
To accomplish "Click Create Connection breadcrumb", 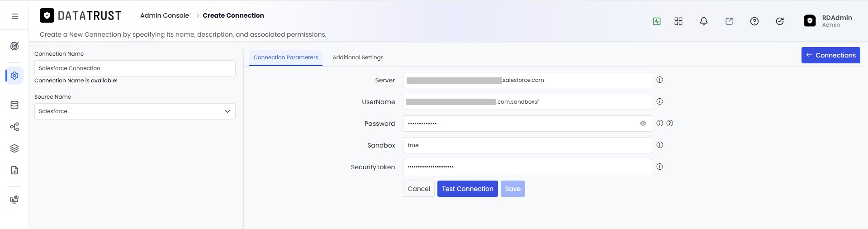I will pos(233,15).
